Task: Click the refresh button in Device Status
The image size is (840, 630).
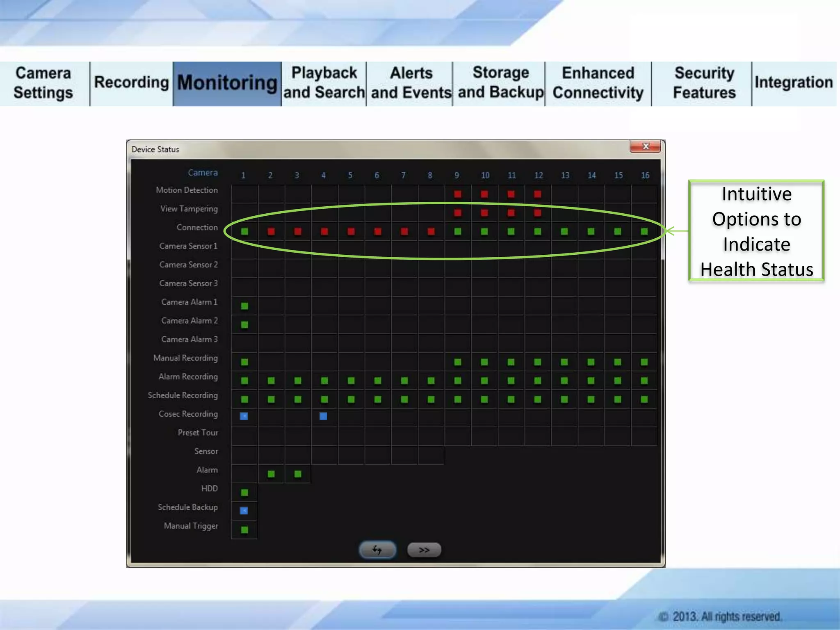Action: point(377,550)
